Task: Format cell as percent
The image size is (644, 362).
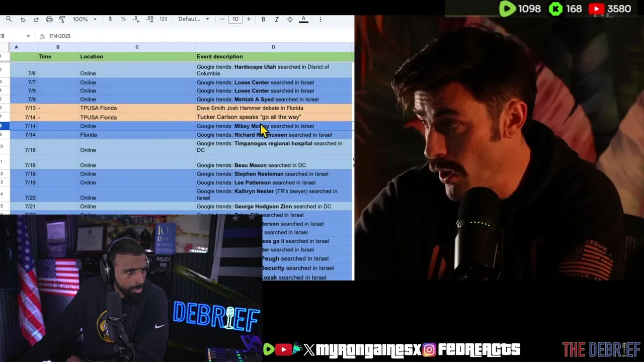Action: click(123, 19)
